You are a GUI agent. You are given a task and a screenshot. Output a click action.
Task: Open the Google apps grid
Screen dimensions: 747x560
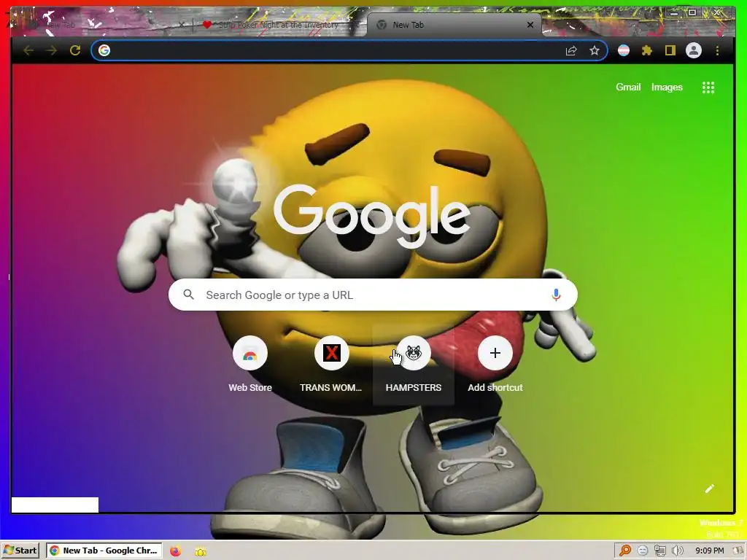708,87
